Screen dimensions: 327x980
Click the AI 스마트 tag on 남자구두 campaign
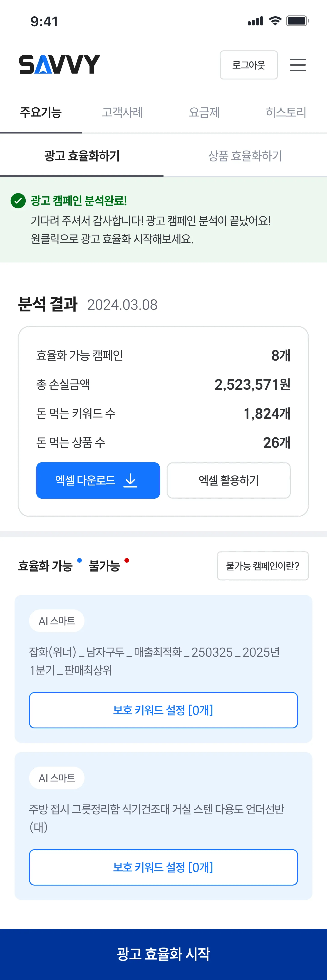[x=57, y=621]
